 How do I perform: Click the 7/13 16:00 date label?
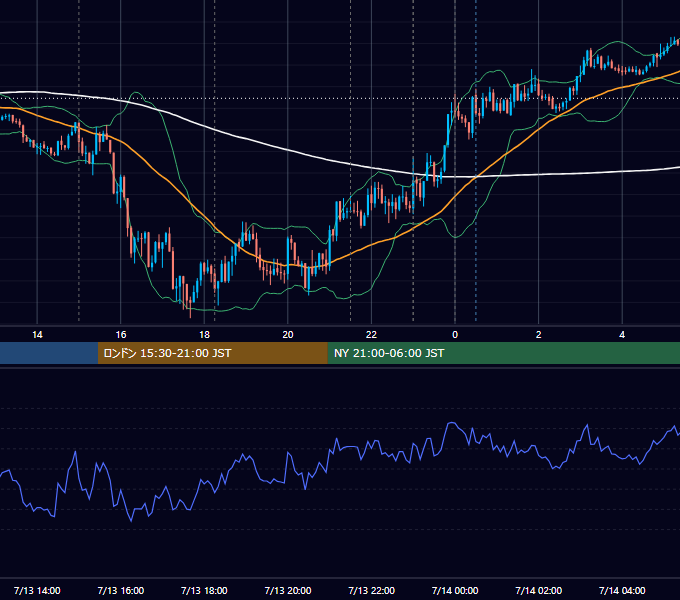coord(121,590)
